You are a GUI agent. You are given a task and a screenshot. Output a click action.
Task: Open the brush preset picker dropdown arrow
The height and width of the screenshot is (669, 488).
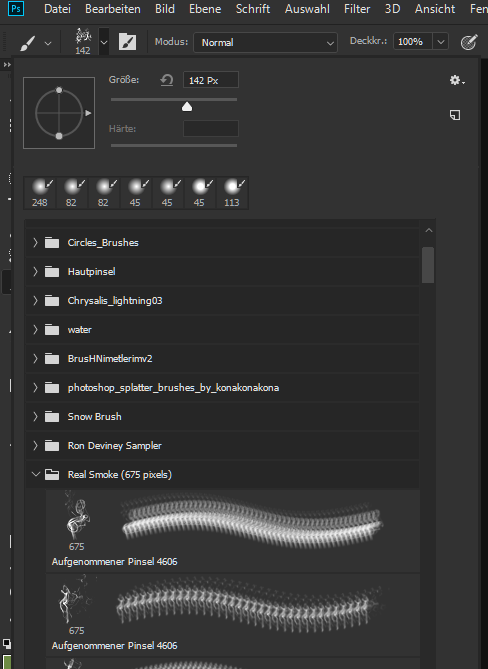pyautogui.click(x=104, y=42)
